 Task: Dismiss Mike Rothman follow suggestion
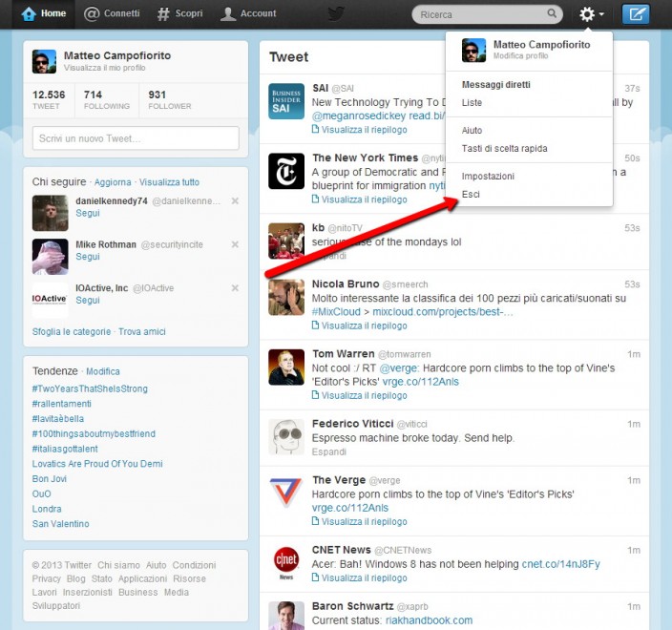click(x=235, y=244)
